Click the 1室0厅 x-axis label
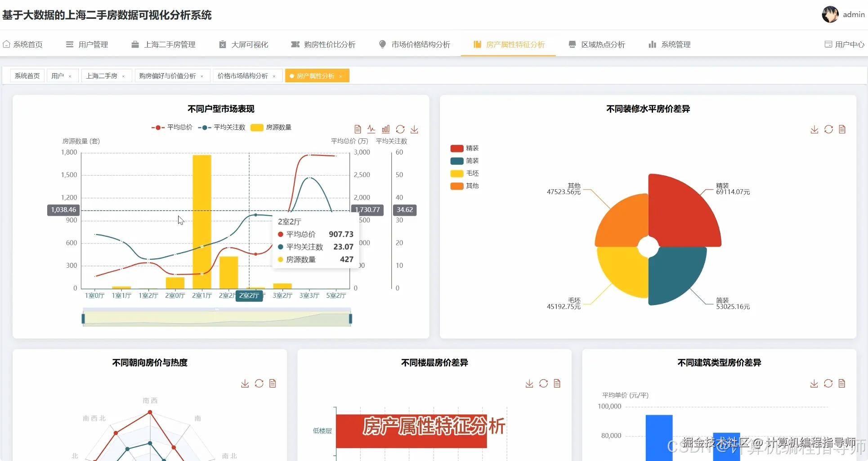 (x=95, y=296)
